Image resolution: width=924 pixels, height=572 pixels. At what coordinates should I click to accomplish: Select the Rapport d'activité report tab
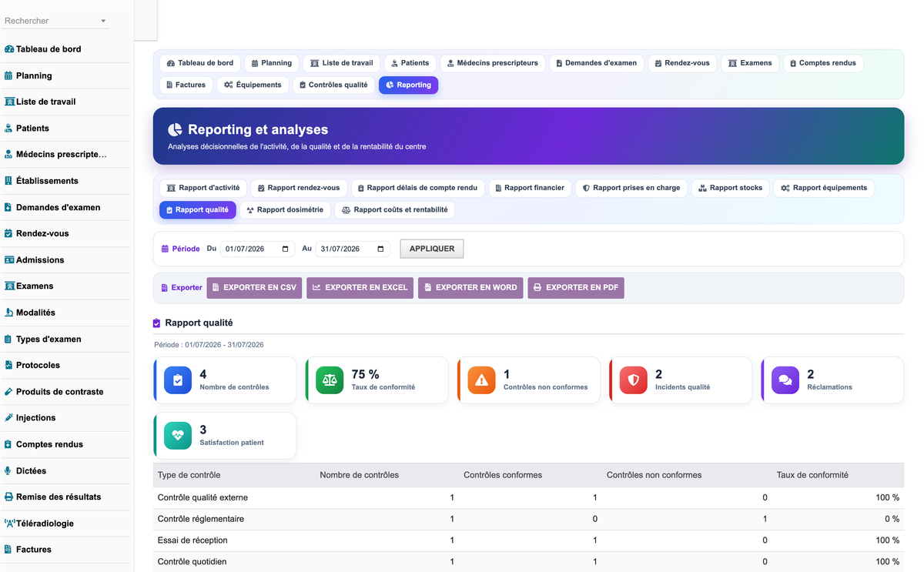coord(203,188)
